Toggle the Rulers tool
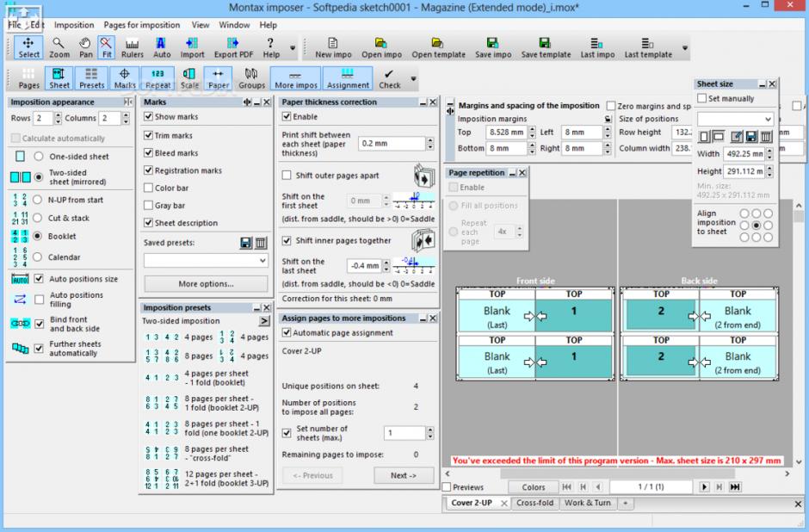The width and height of the screenshot is (809, 532). (132, 47)
